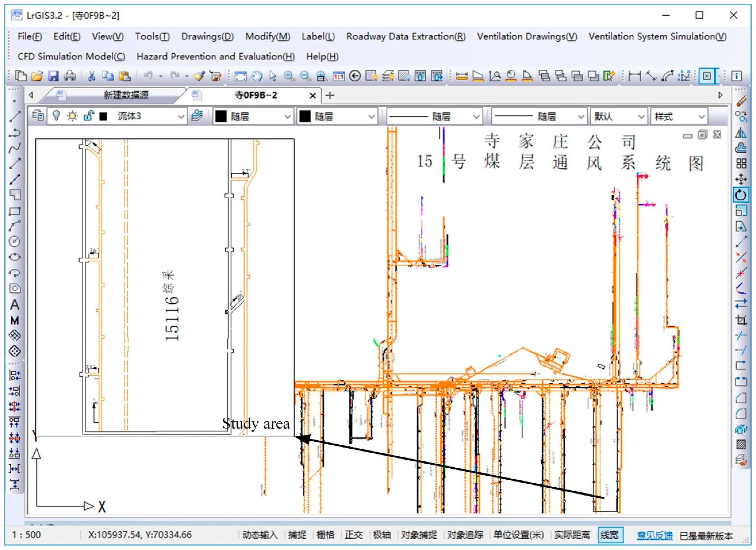Click the 1:1 actual scale icon
This screenshot has width=756, height=550.
coord(339,76)
